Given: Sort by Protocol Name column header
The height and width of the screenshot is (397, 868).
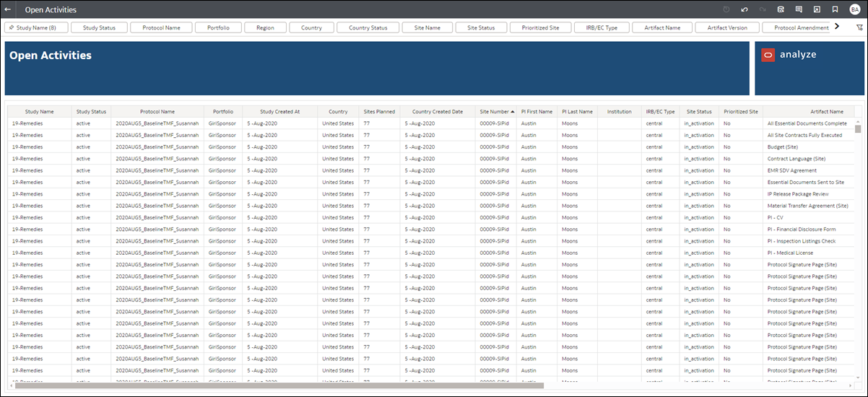Looking at the screenshot, I should (157, 112).
